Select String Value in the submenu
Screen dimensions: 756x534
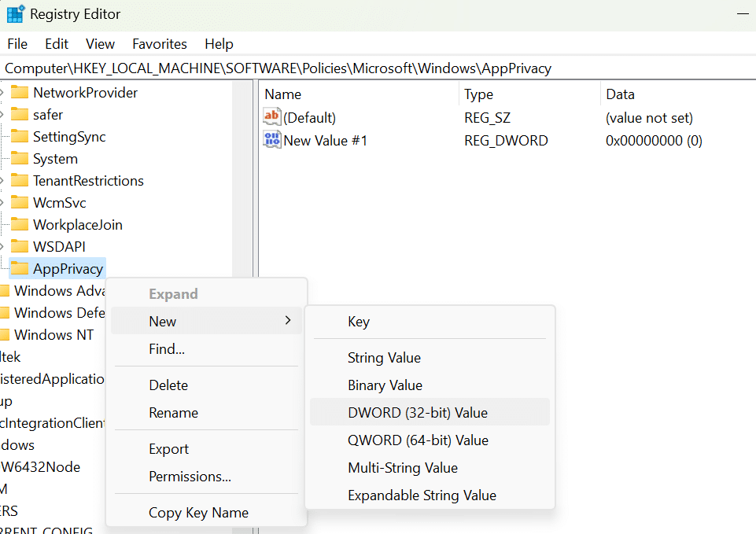[x=430, y=357]
